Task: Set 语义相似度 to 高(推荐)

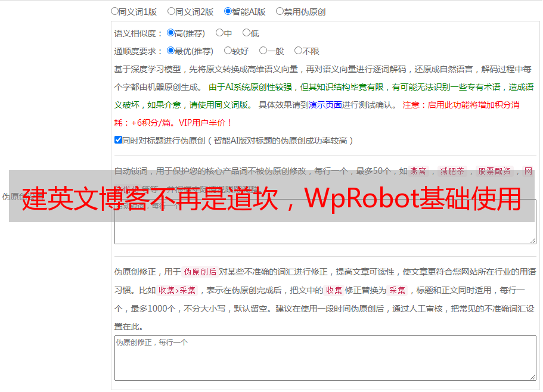Action: coord(170,33)
